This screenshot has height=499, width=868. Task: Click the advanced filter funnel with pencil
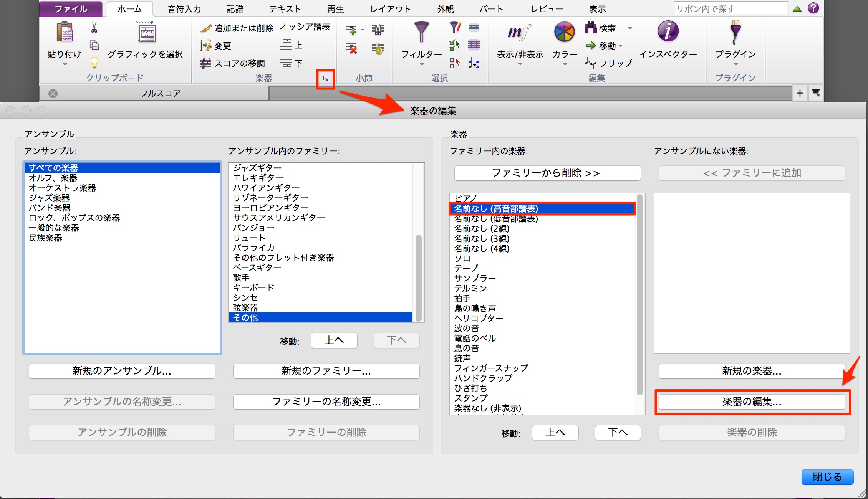coord(455,27)
